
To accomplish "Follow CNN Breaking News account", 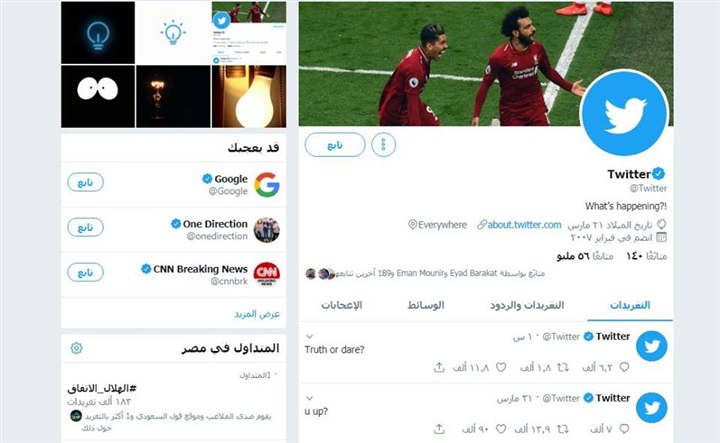I will (85, 272).
